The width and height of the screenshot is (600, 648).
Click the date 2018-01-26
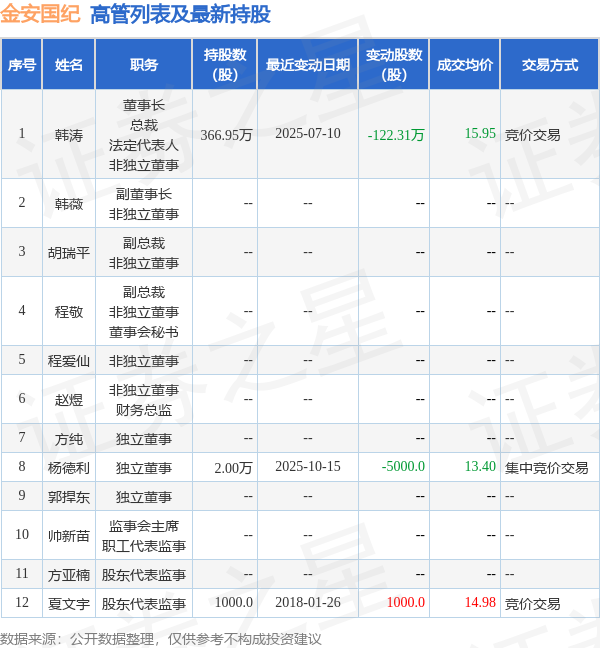point(308,602)
